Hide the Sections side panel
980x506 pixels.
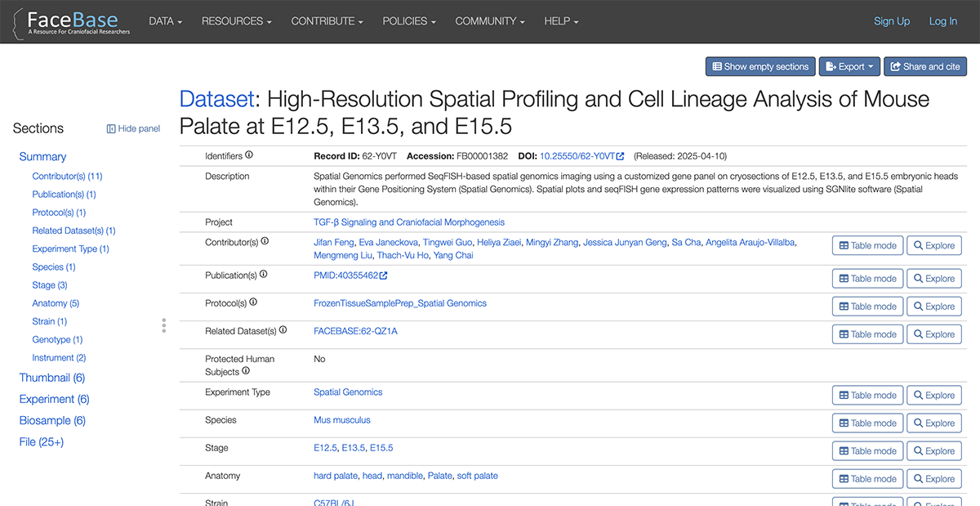[x=132, y=128]
